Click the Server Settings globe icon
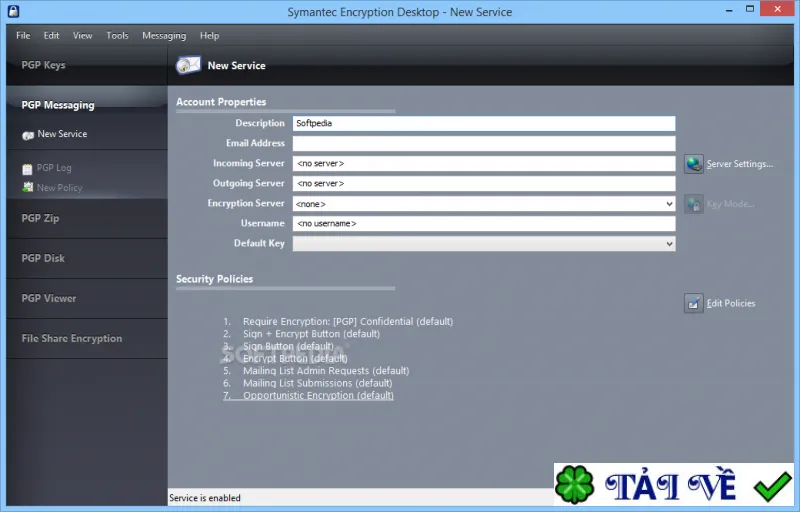 [x=693, y=164]
